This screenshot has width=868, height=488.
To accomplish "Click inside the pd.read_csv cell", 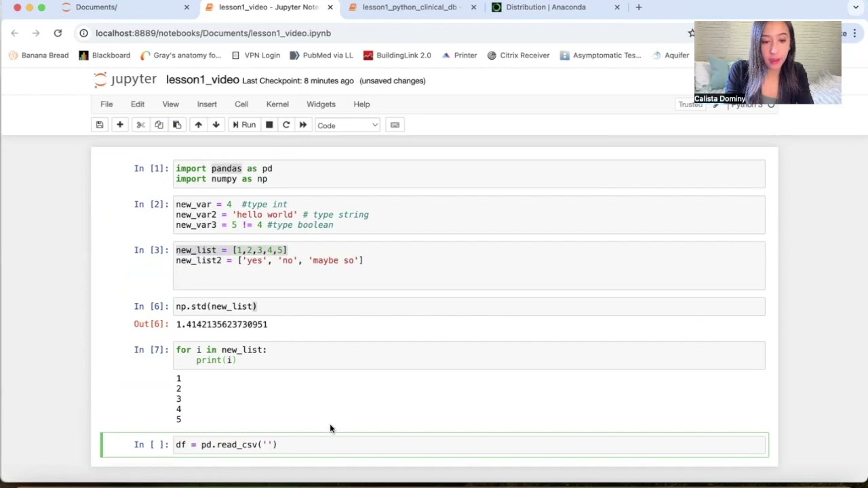I will 469,445.
